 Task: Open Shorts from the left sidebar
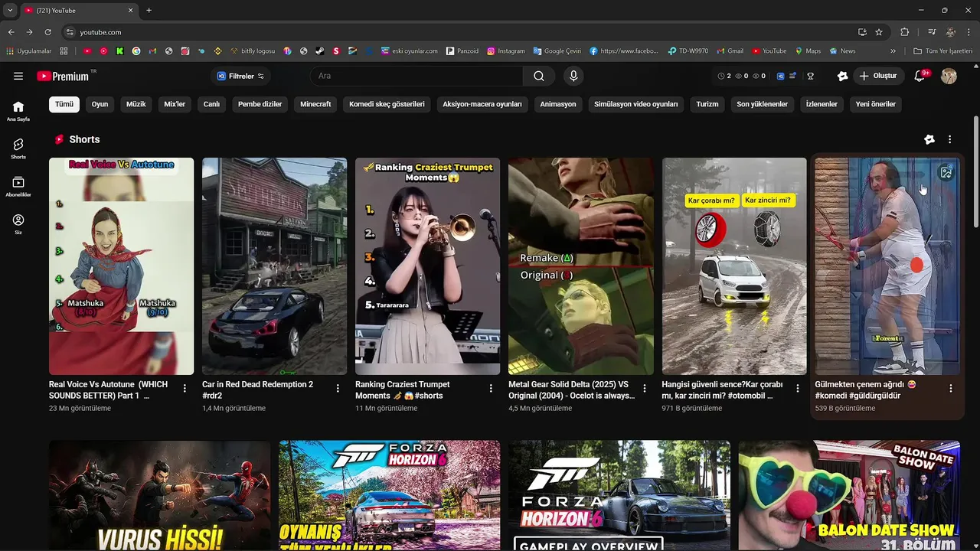click(18, 148)
